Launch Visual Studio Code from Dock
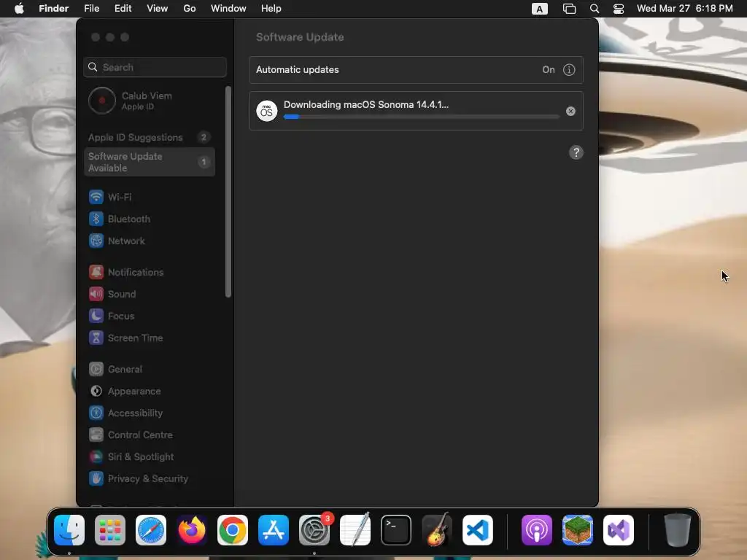 tap(478, 530)
